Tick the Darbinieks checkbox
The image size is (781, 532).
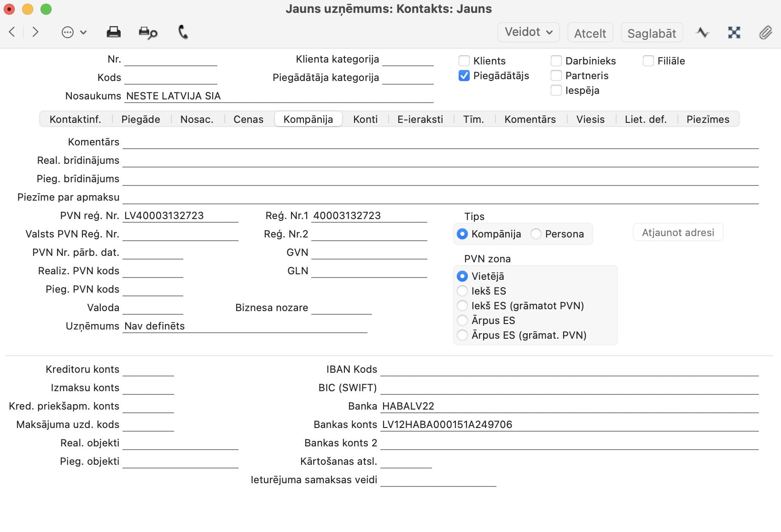[556, 61]
